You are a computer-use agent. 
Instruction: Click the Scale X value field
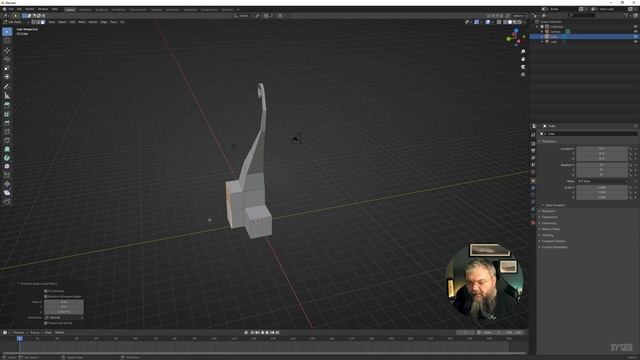pos(602,187)
